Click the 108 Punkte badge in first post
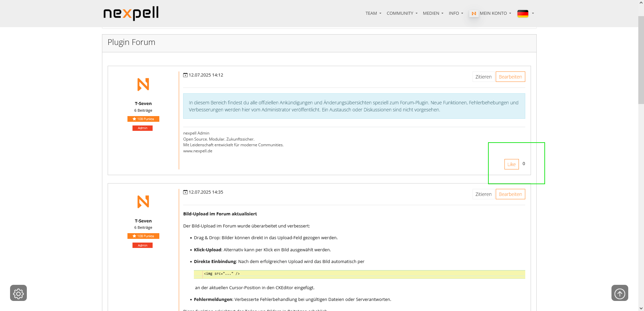Screen dimensions: 644x311 [x=143, y=119]
